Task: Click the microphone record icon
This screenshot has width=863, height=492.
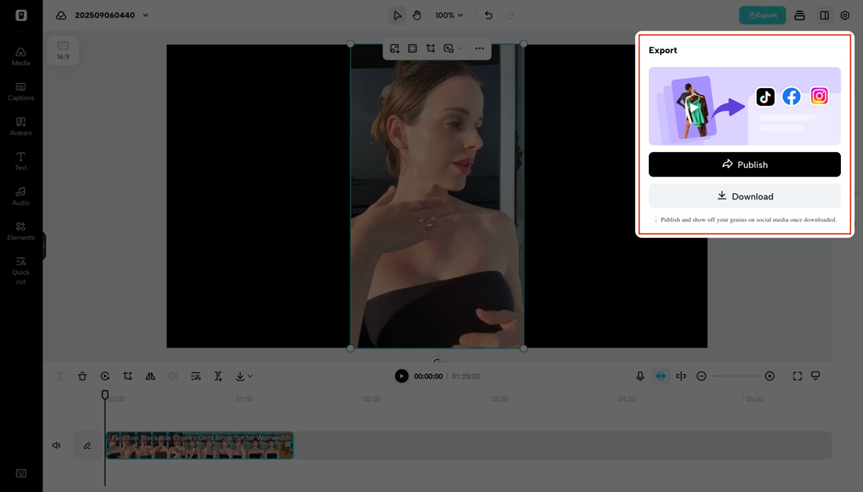Action: point(640,376)
